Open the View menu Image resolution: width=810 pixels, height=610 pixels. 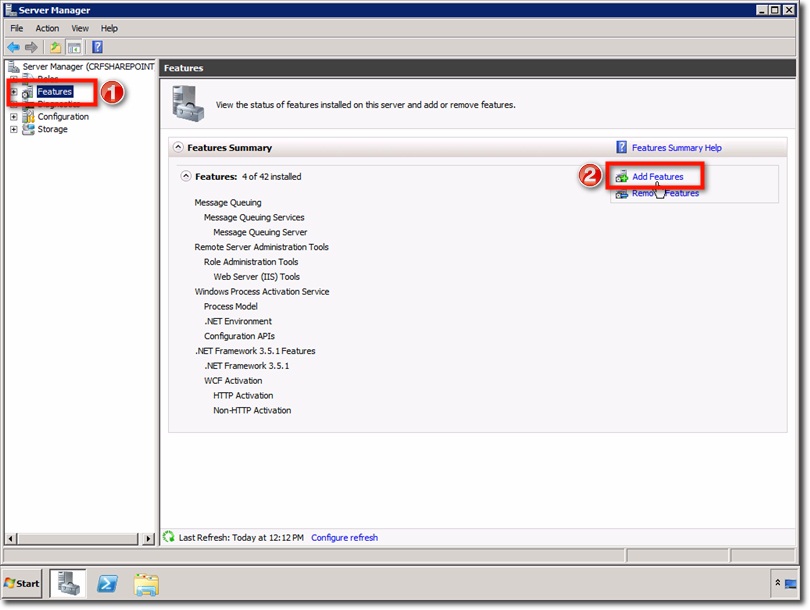point(79,28)
